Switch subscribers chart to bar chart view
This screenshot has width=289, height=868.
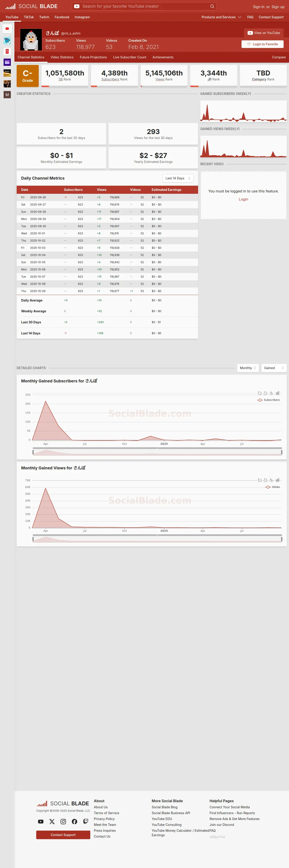(x=278, y=393)
